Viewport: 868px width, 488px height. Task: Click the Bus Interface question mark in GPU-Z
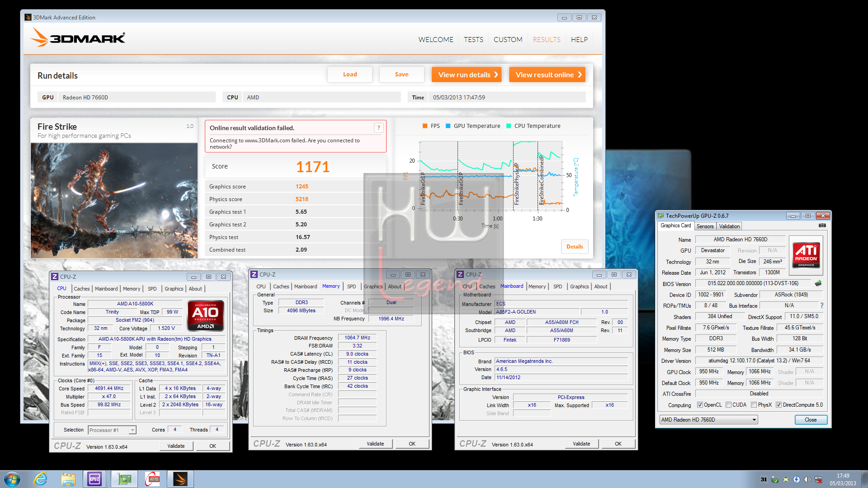click(822, 306)
